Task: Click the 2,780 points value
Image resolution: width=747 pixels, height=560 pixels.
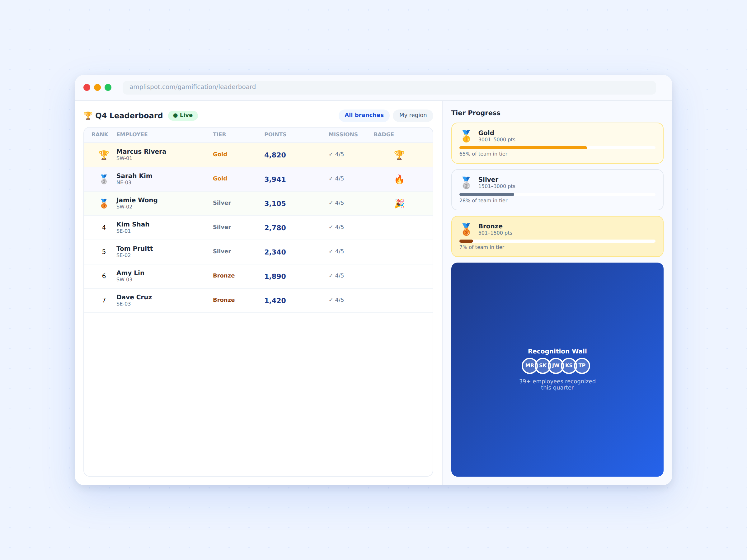Action: [275, 228]
